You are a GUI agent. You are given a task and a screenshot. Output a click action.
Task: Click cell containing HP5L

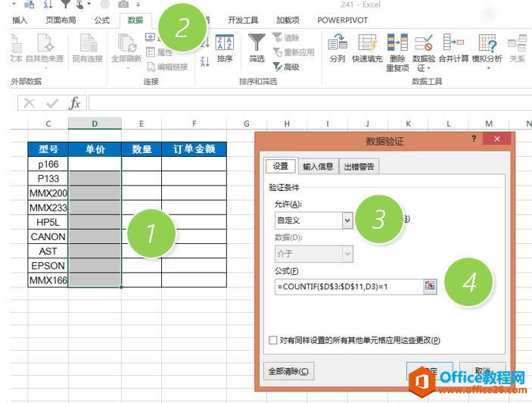pos(48,222)
